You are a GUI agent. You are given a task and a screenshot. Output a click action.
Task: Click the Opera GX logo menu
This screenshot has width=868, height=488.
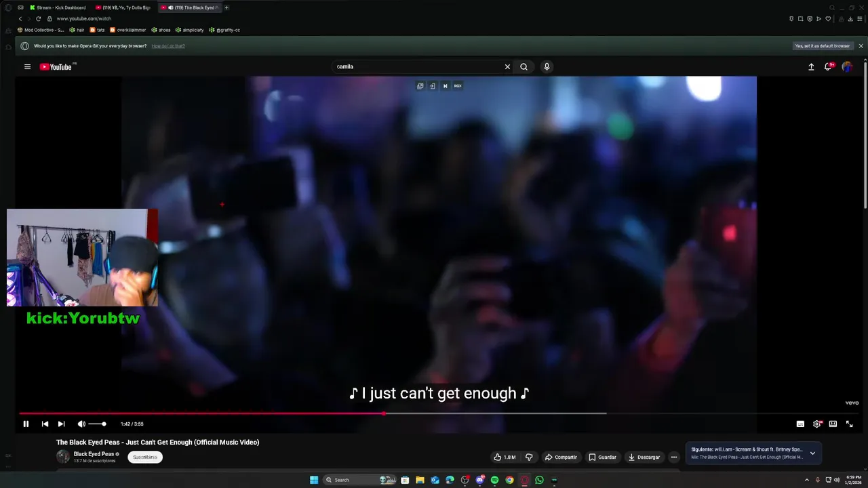pyautogui.click(x=8, y=7)
